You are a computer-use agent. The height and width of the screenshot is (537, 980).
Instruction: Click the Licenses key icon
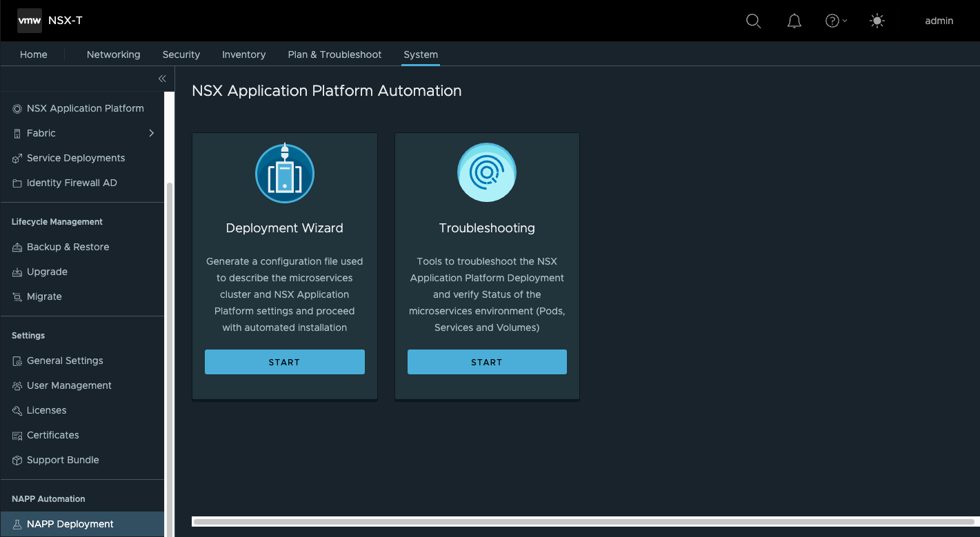pyautogui.click(x=17, y=411)
